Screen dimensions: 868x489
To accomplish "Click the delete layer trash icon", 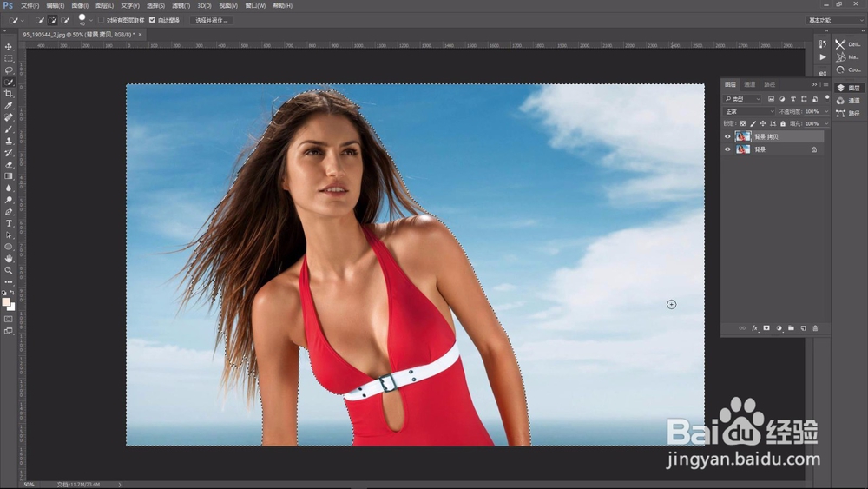I will tap(815, 328).
